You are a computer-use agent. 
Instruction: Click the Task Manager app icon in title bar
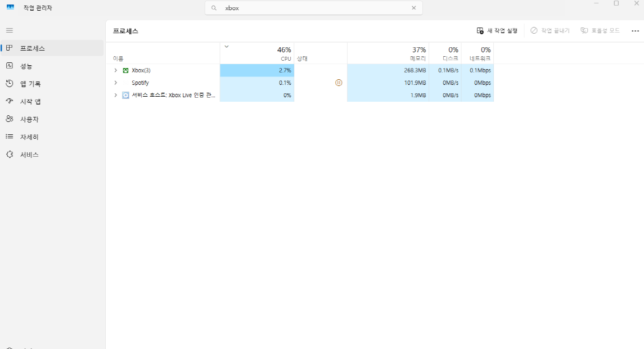[x=10, y=7]
